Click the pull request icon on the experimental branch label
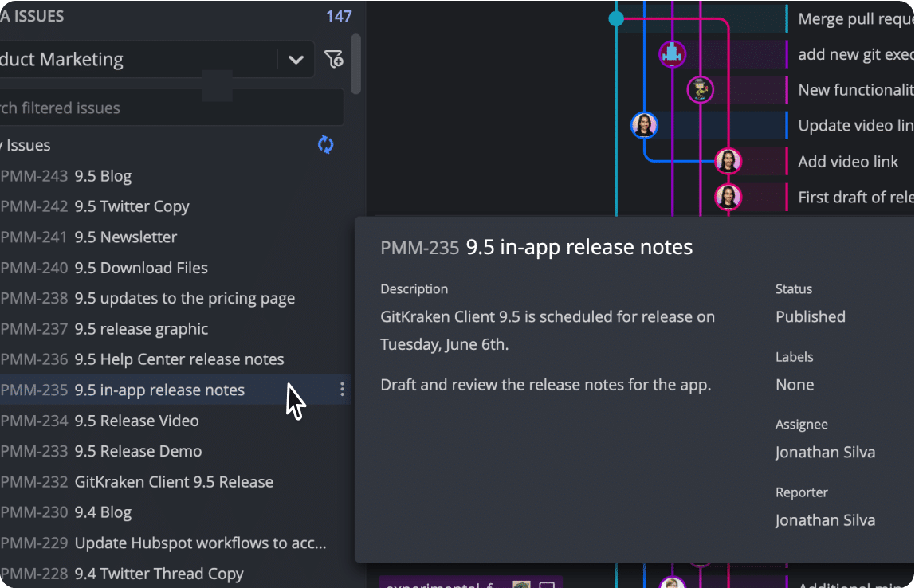The height and width of the screenshot is (588, 915). click(x=545, y=584)
